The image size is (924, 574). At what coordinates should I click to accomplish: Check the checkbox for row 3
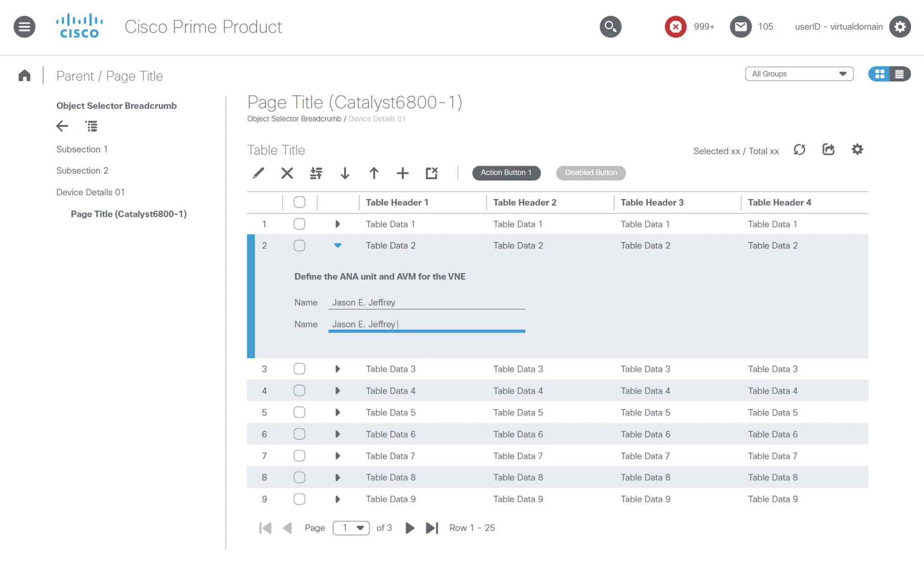[x=299, y=369]
